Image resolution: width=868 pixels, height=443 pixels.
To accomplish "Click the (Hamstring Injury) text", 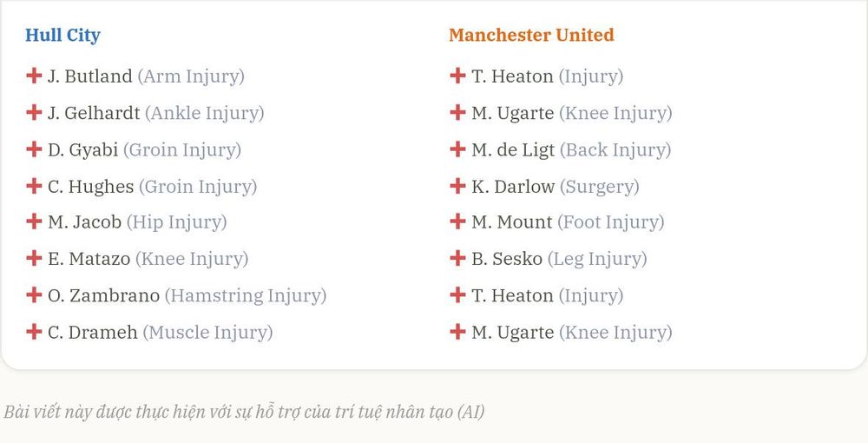I will (x=246, y=295).
